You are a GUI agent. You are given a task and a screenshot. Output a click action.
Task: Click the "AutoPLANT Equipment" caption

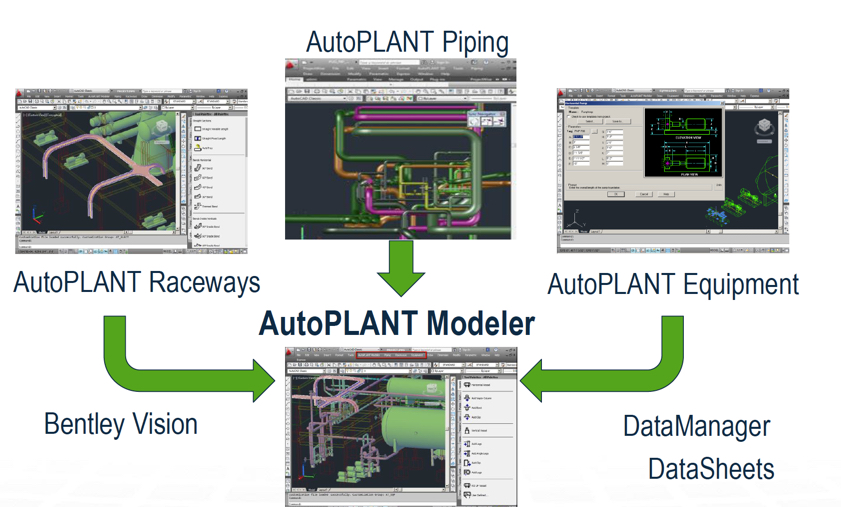(673, 285)
